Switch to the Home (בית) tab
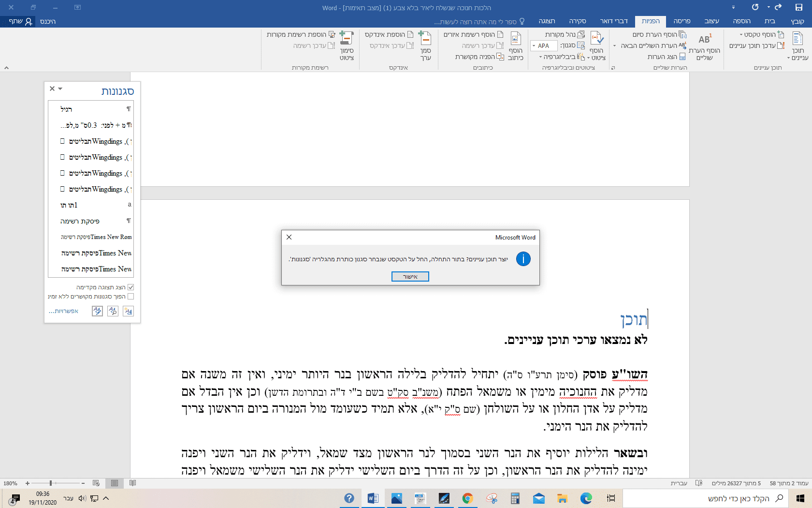This screenshot has height=508, width=812. (770, 21)
